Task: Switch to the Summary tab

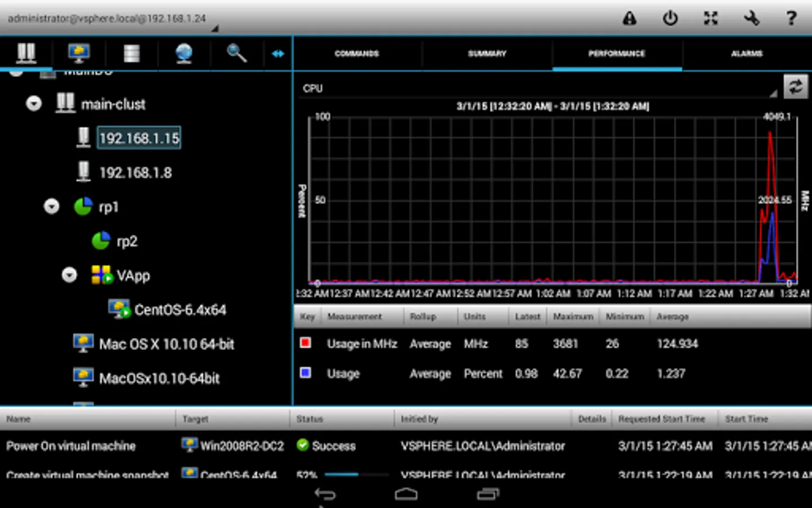Action: pyautogui.click(x=487, y=54)
